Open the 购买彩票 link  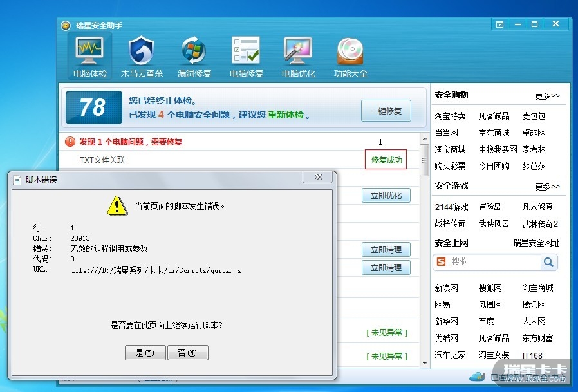[x=450, y=166]
